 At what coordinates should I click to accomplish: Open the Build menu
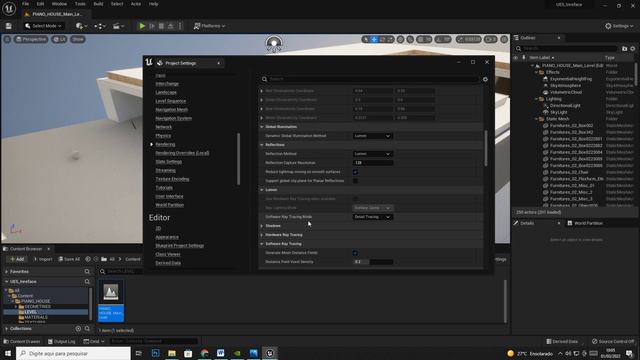[98, 4]
